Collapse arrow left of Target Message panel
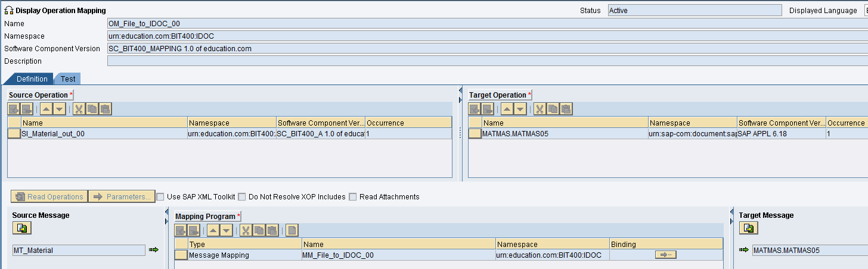The height and width of the screenshot is (269, 868). [x=731, y=212]
